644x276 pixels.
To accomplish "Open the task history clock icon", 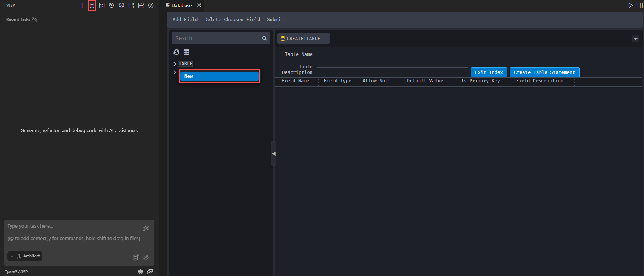I will coord(112,5).
